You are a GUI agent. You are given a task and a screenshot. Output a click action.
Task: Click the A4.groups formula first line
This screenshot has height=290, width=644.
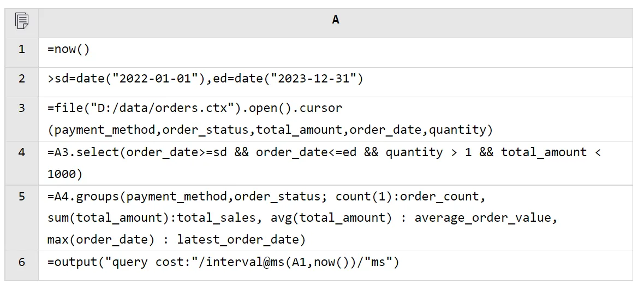pyautogui.click(x=266, y=197)
